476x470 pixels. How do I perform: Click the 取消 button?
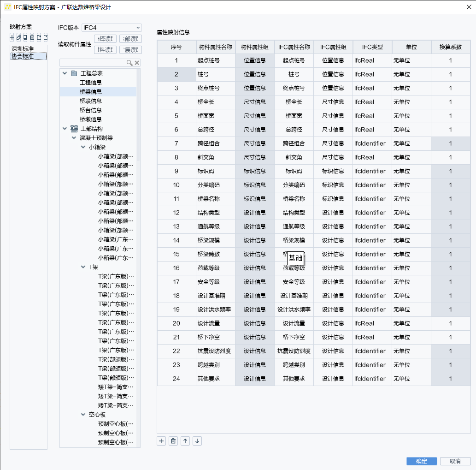pos(455,461)
